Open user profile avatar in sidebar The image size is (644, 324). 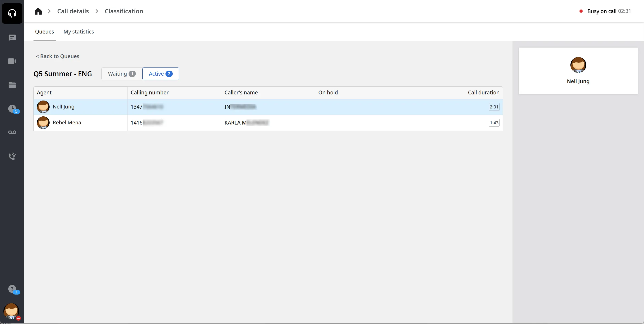pos(11,311)
